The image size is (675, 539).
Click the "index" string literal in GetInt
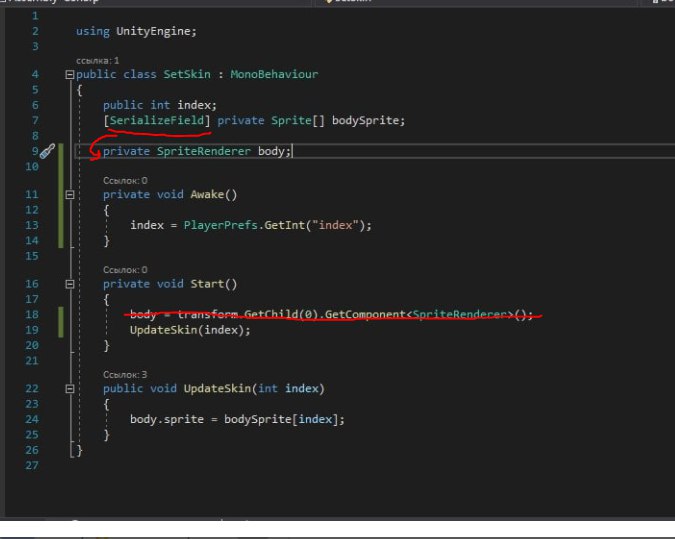(335, 225)
